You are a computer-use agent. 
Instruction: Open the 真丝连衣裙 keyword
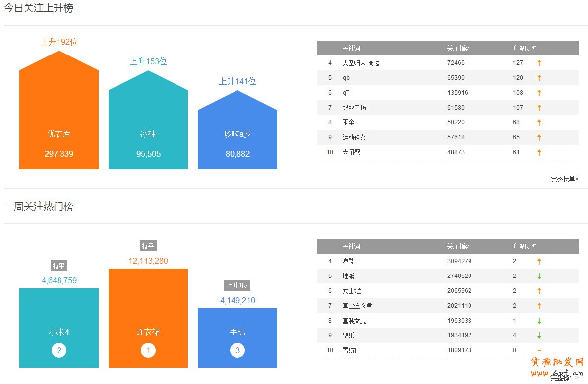[x=357, y=306]
